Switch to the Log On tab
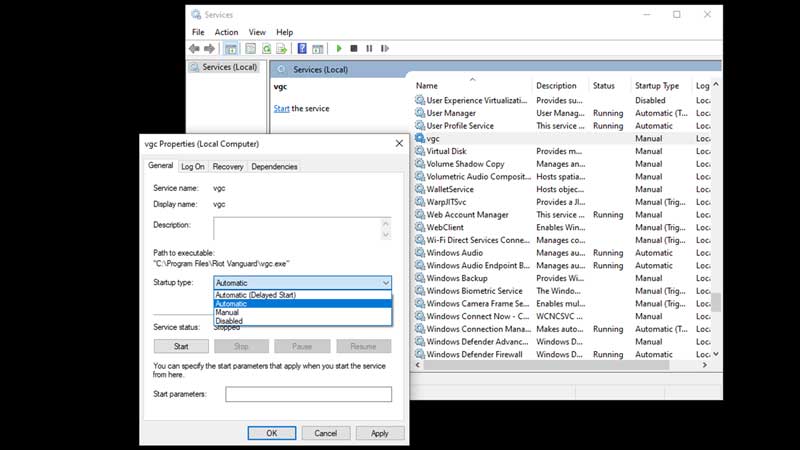 192,166
